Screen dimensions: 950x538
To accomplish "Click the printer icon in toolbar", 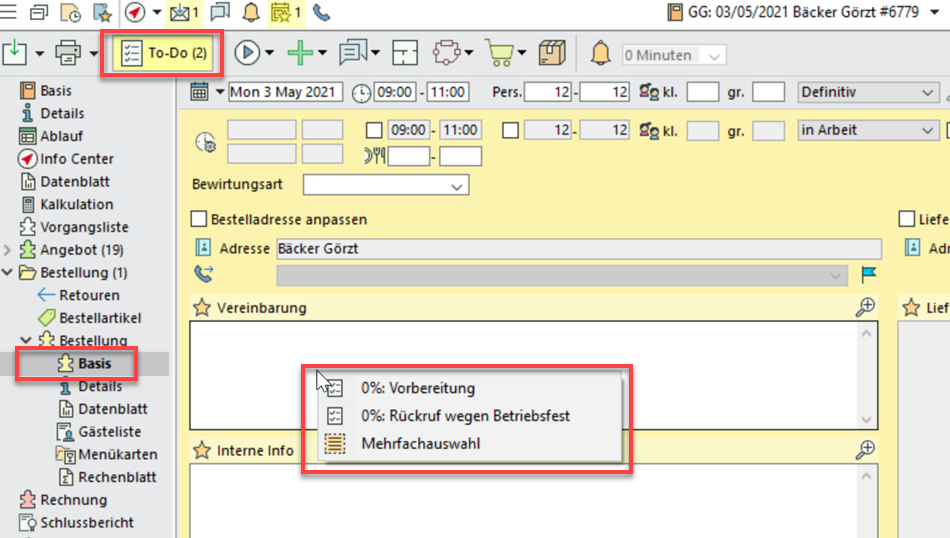I will 68,53.
